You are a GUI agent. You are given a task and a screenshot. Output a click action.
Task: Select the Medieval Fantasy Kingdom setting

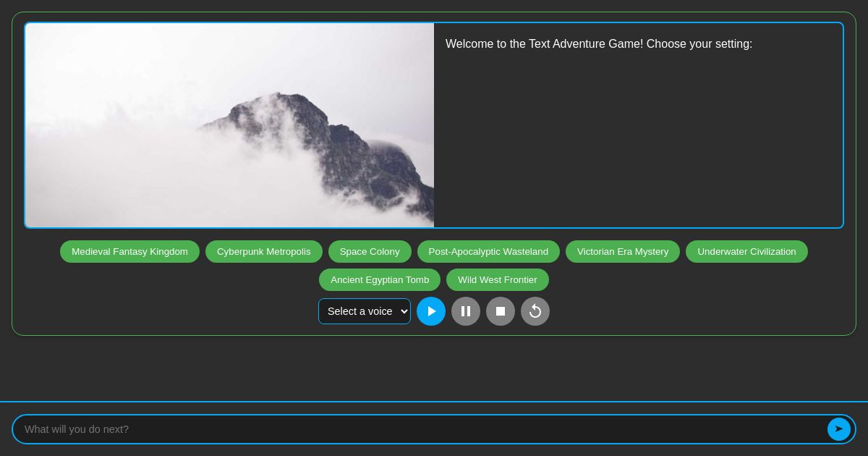(x=129, y=251)
